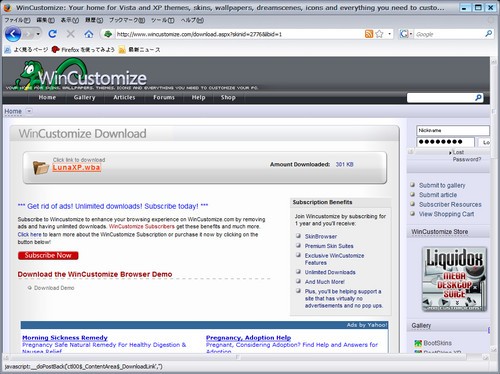Focus the URL address field
Viewport: 500px width, 374px height.
click(x=239, y=34)
